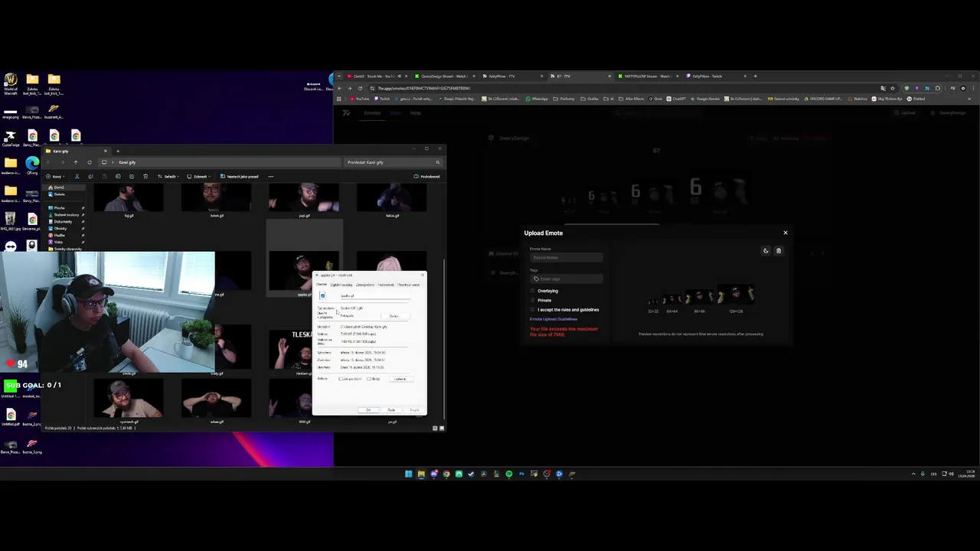Select Dokumenty in the Explorer sidebar

(x=63, y=222)
